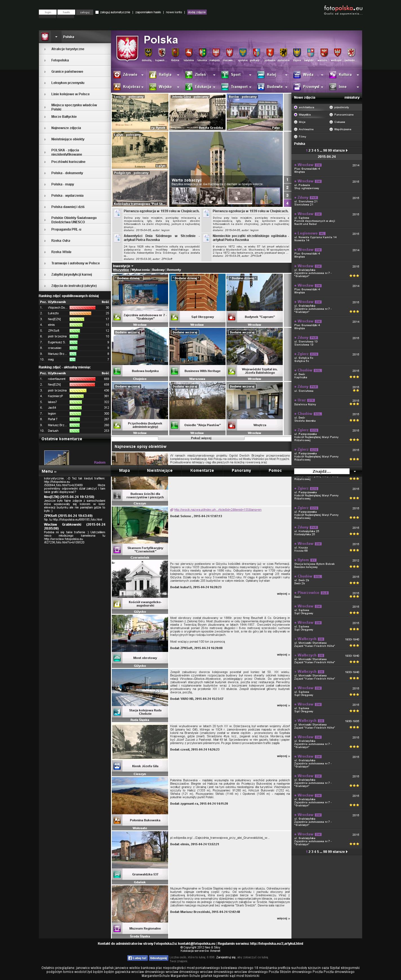401x980 pixels.
Task: Click the Inne eye icon
Action: point(333,87)
